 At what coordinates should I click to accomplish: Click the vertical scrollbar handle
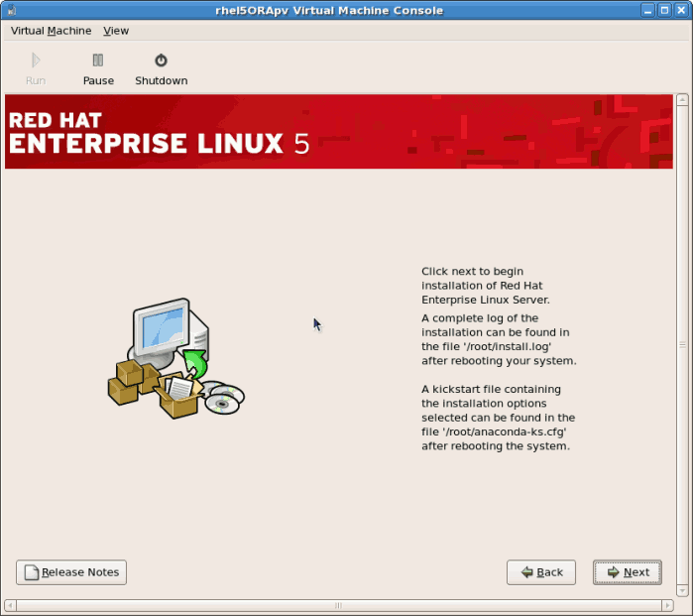point(682,344)
